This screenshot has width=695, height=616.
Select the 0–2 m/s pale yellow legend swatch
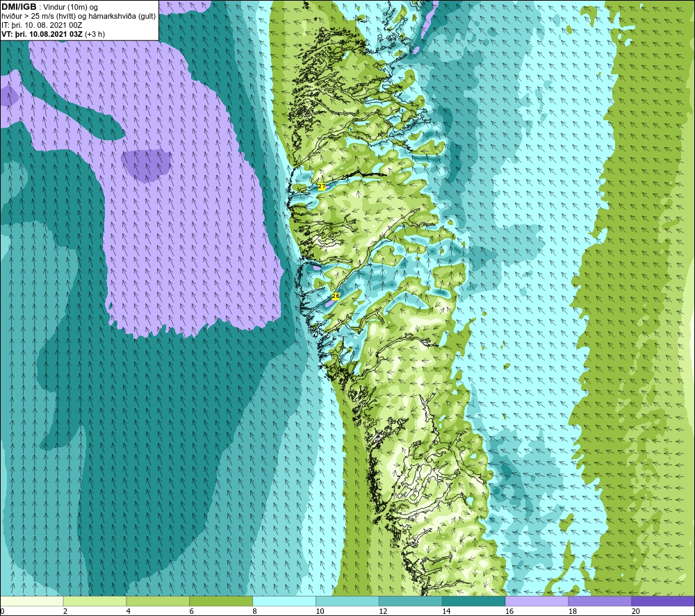(x=32, y=601)
